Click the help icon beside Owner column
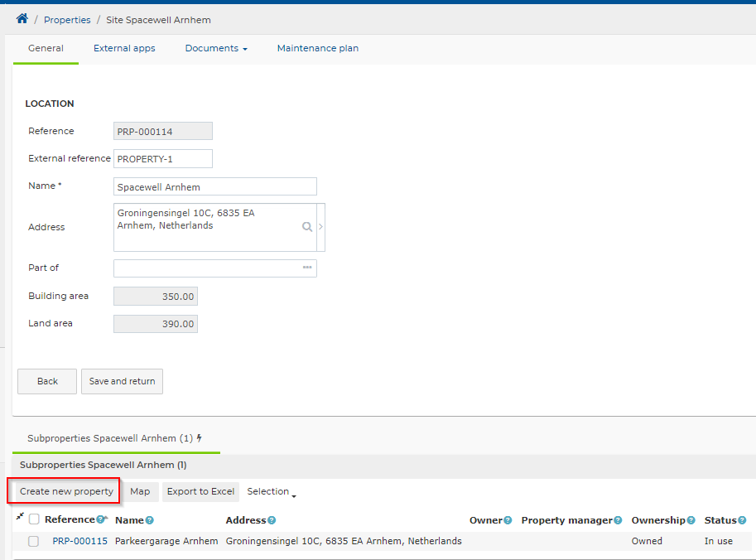This screenshot has height=560, width=756. coord(508,520)
